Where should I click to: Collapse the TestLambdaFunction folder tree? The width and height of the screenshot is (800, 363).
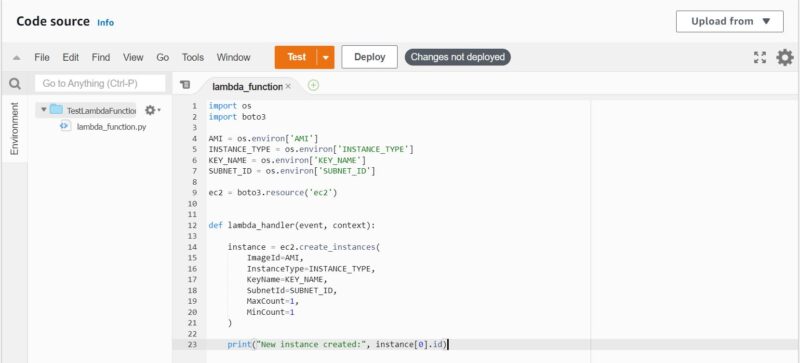43,110
